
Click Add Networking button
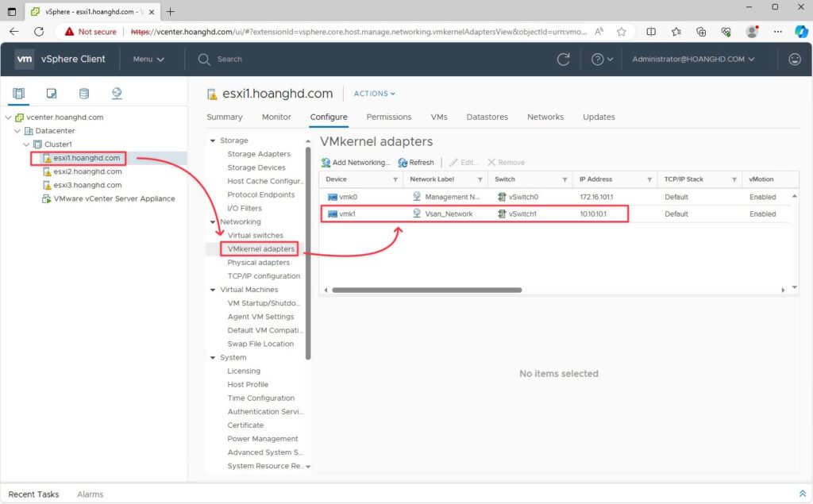(356, 162)
